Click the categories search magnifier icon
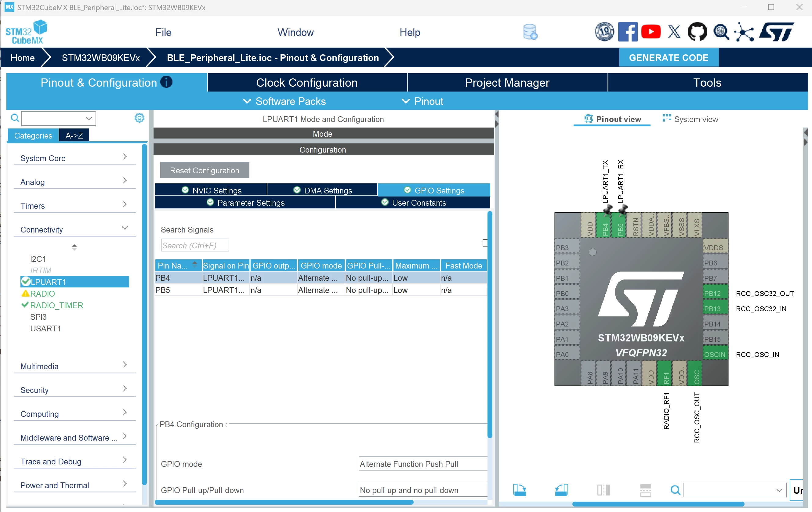Image resolution: width=812 pixels, height=512 pixels. (x=15, y=118)
